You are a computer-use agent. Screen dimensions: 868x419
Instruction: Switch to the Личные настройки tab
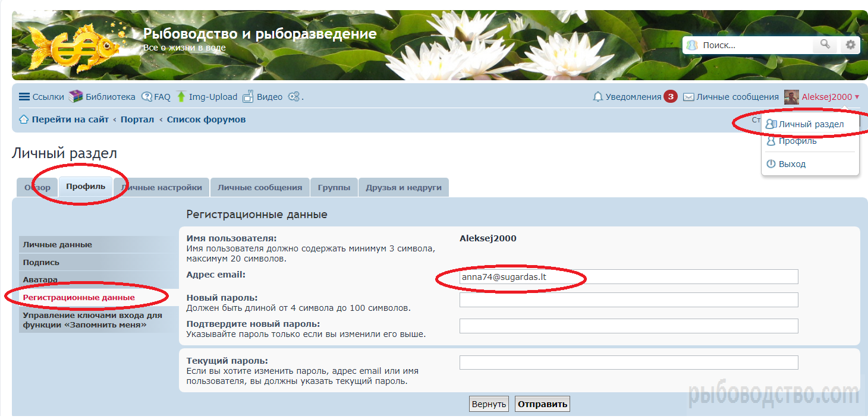(162, 187)
